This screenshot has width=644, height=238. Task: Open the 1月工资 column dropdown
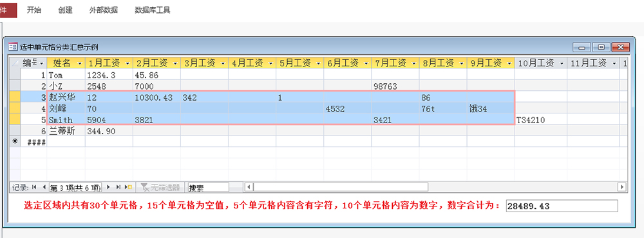coord(128,63)
